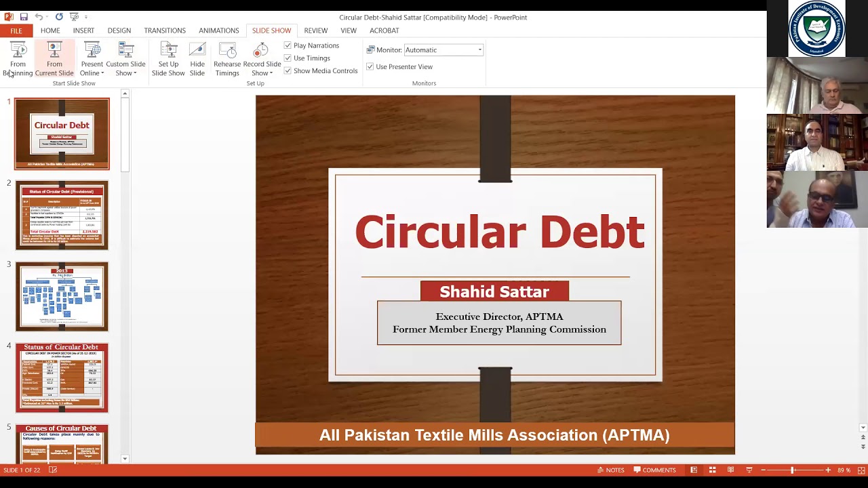Toggle Show Media Controls checkbox

(x=288, y=70)
